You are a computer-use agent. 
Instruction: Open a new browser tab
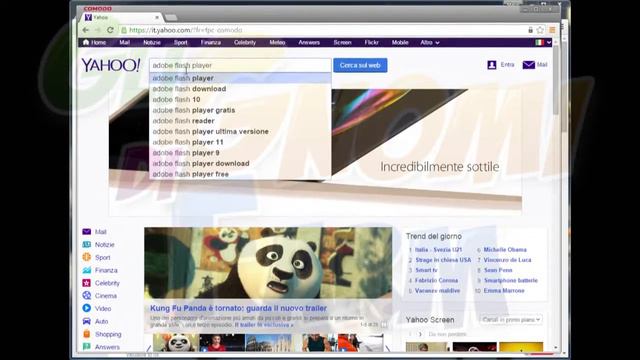[171, 18]
